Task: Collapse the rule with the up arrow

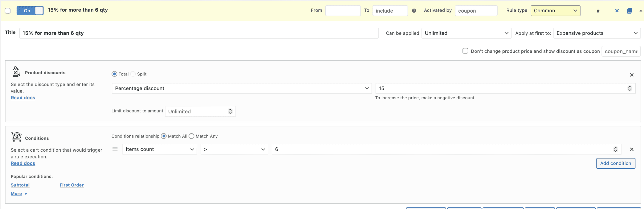Action: click(x=640, y=11)
